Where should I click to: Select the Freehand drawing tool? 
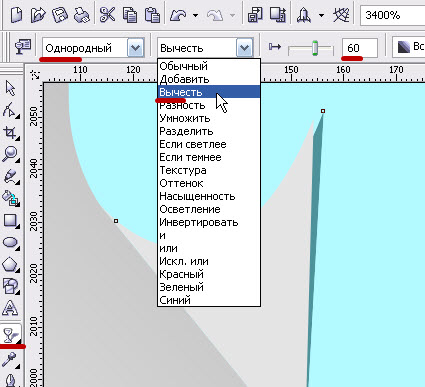coord(11,176)
